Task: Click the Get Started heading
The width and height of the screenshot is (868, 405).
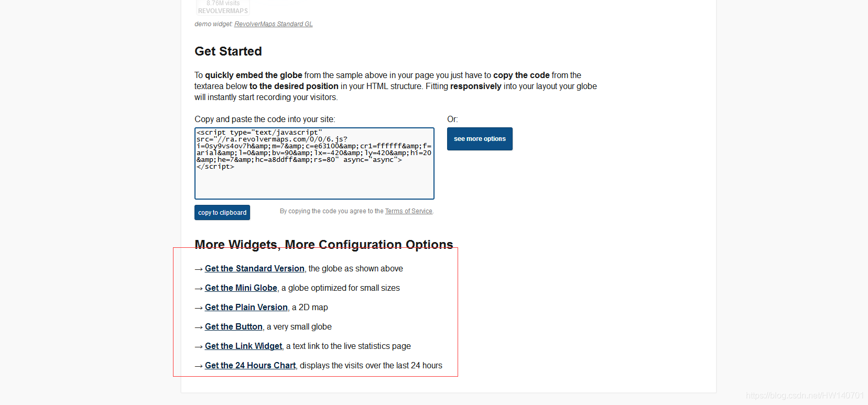Action: [x=228, y=51]
